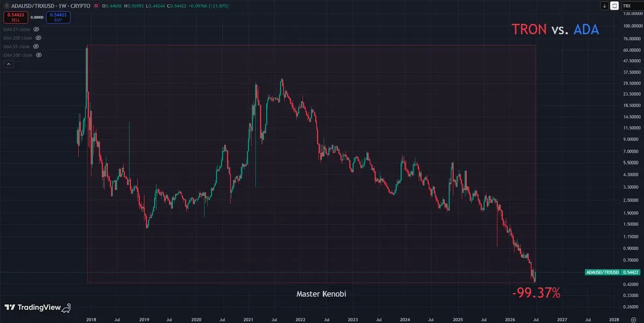Toggle the white scale-mode icon button
The image size is (644, 323).
[x=614, y=6]
